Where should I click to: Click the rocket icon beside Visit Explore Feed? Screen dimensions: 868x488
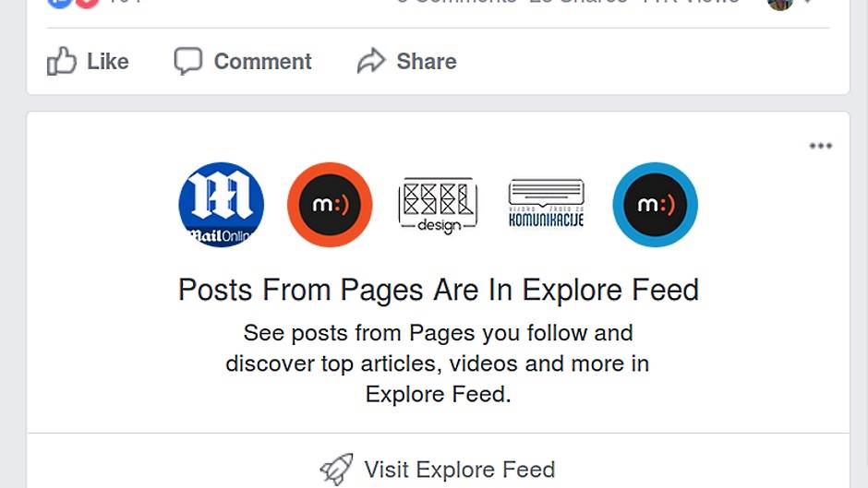tap(336, 470)
